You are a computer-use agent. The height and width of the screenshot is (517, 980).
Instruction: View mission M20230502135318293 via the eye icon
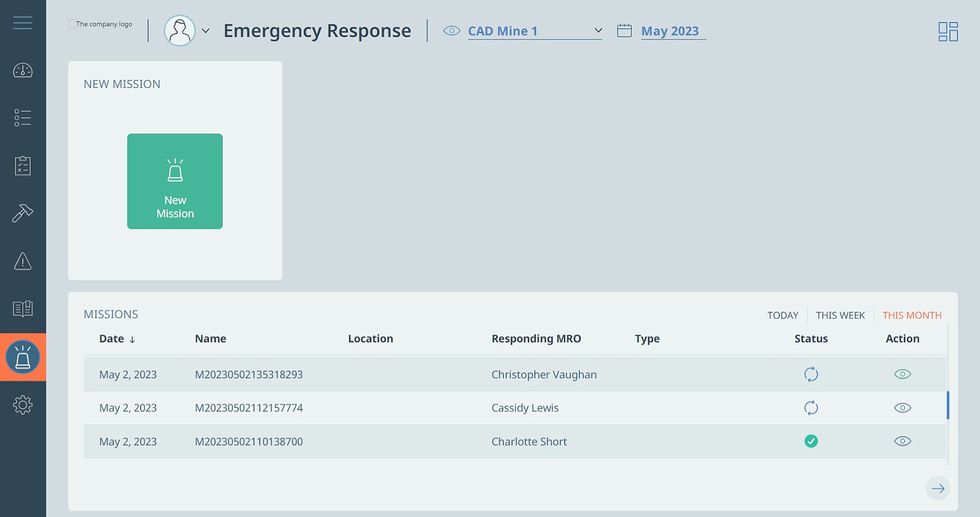pyautogui.click(x=902, y=374)
